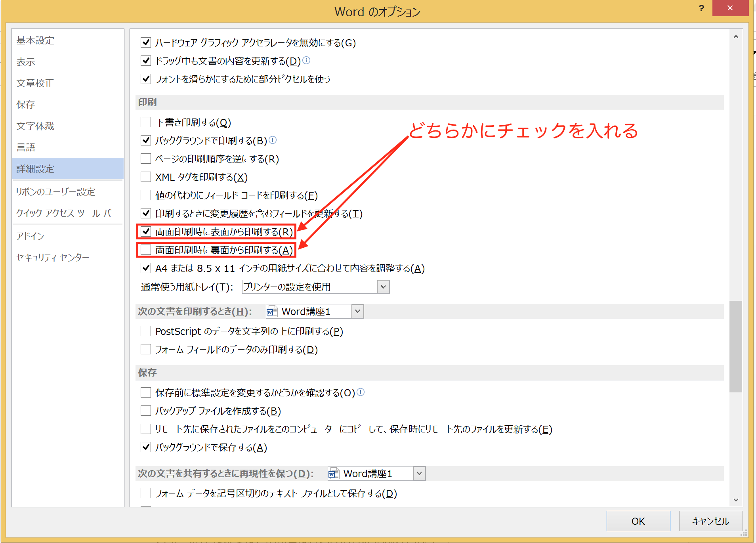Click the help question mark icon in title bar
The width and height of the screenshot is (756, 543).
pos(701,8)
